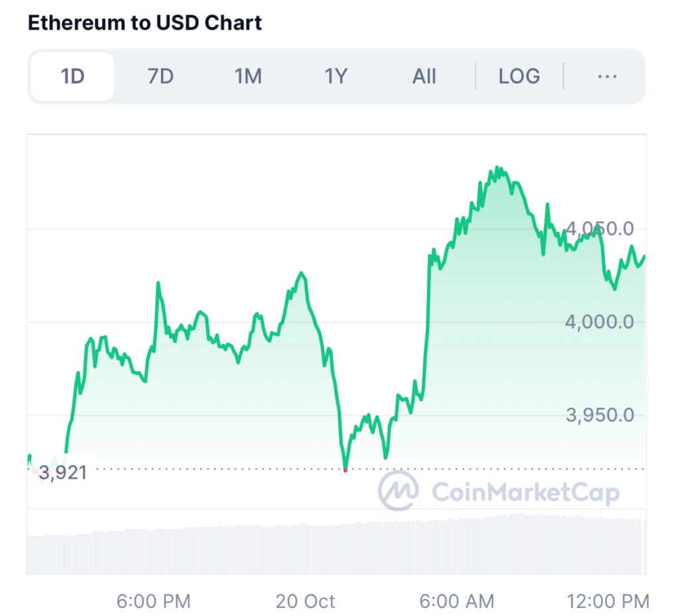Screen dimensions: 673x616
Task: Click the 12:00 PM time axis label
Action: tap(608, 601)
